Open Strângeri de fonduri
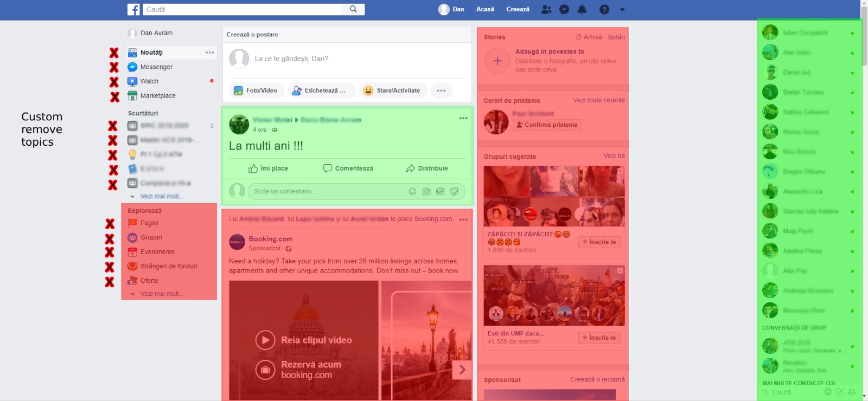Screen dimensions: 868x401 162,266
